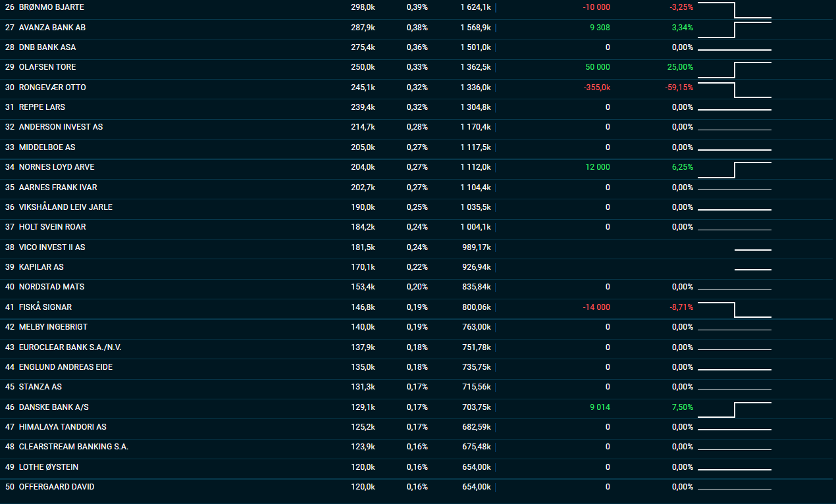
Task: Select EUROCLEAR BANK S.A./N.V.
Action: click(x=70, y=347)
